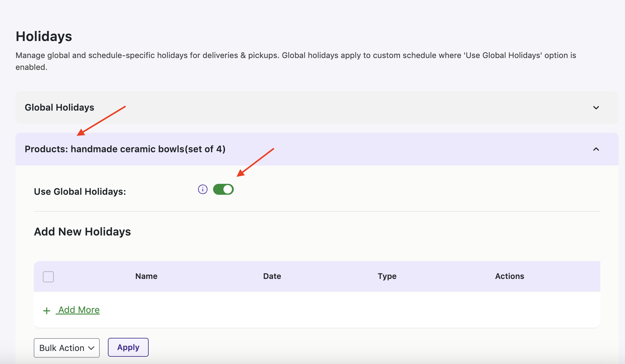Click the Add More link
Image resolution: width=625 pixels, height=364 pixels.
[78, 310]
